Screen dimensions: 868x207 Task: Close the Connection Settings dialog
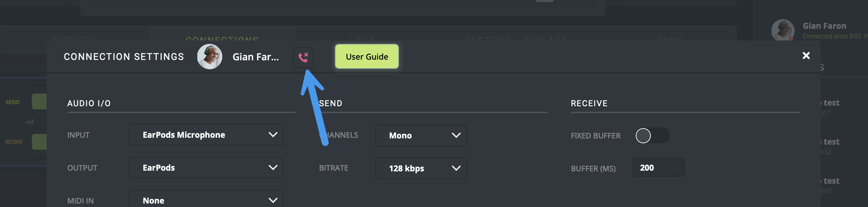[806, 56]
